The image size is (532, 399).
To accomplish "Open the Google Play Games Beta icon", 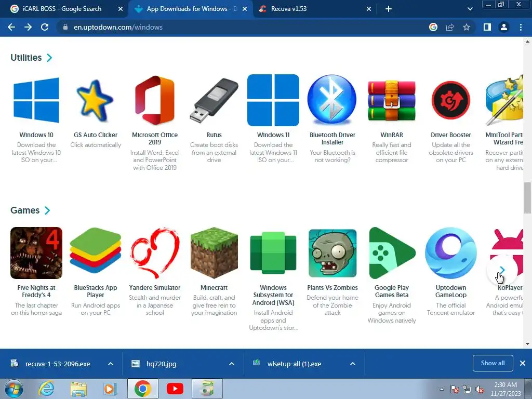I will [x=392, y=253].
